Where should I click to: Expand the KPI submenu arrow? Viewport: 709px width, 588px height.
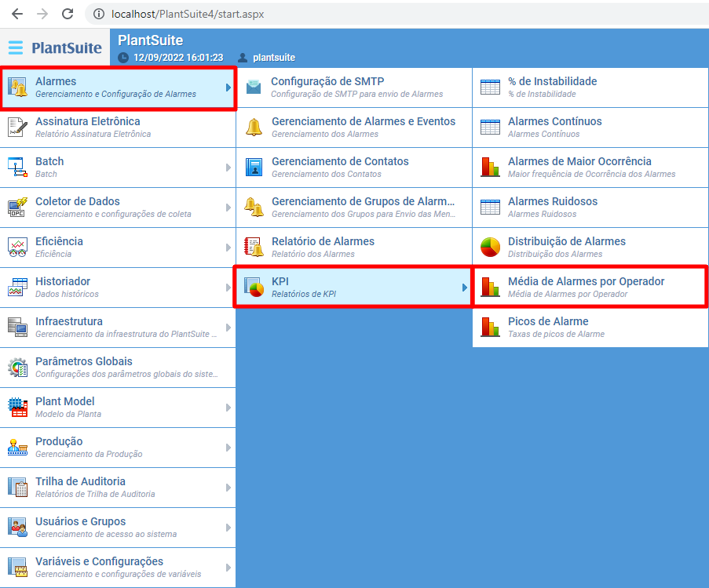point(464,287)
